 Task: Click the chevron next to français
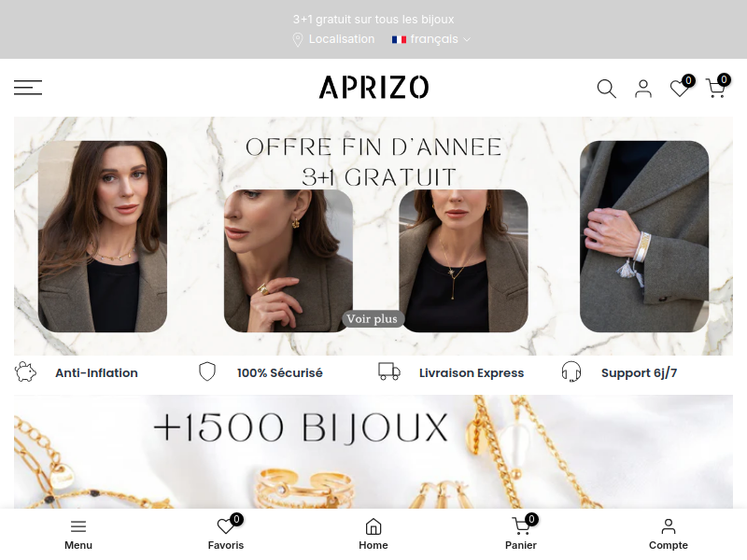click(467, 39)
